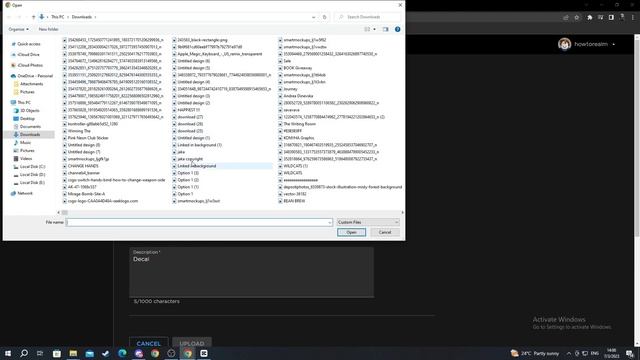This screenshot has height=360, width=640.
Task: Click the horizontal scrollbar right arrow
Action: coord(402,212)
